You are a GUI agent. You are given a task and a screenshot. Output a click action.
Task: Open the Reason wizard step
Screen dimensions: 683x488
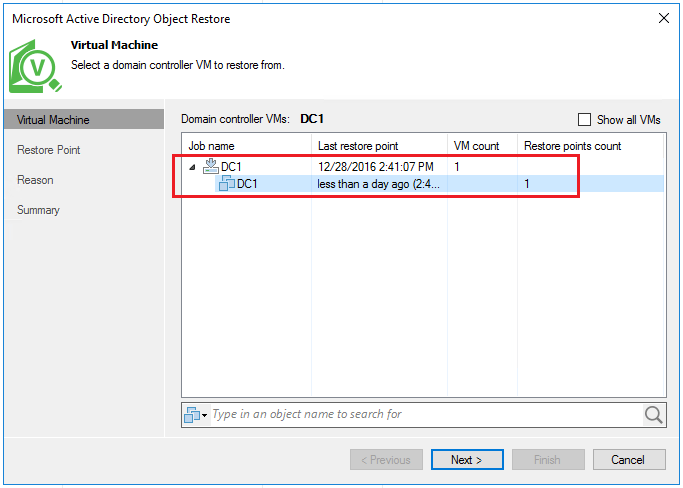(36, 180)
